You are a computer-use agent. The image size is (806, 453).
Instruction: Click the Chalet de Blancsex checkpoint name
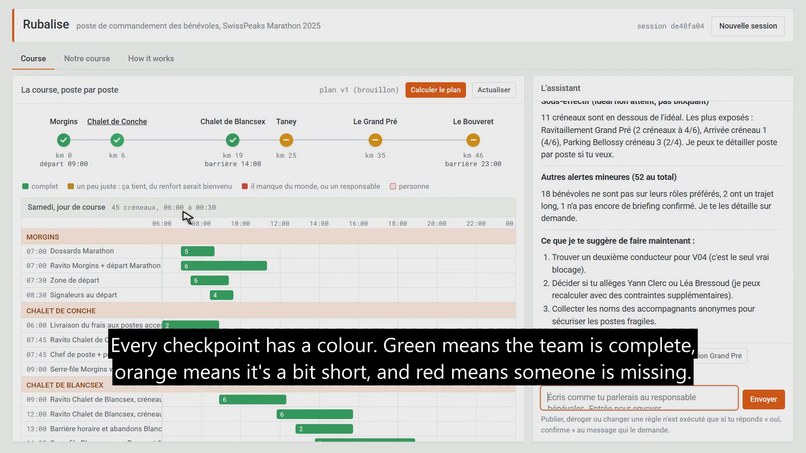(x=232, y=121)
